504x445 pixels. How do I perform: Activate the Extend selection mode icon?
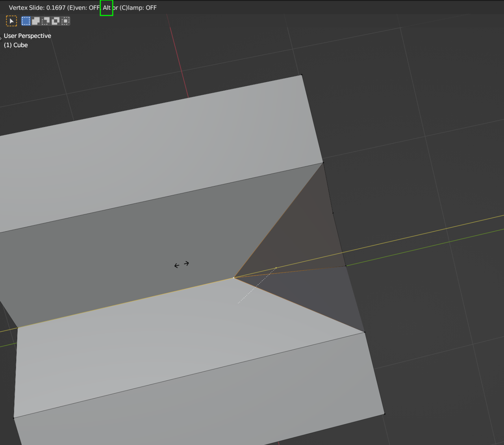point(35,21)
